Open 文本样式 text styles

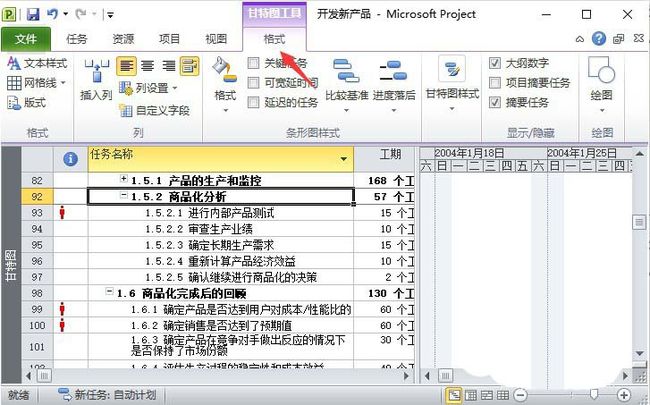coord(37,63)
